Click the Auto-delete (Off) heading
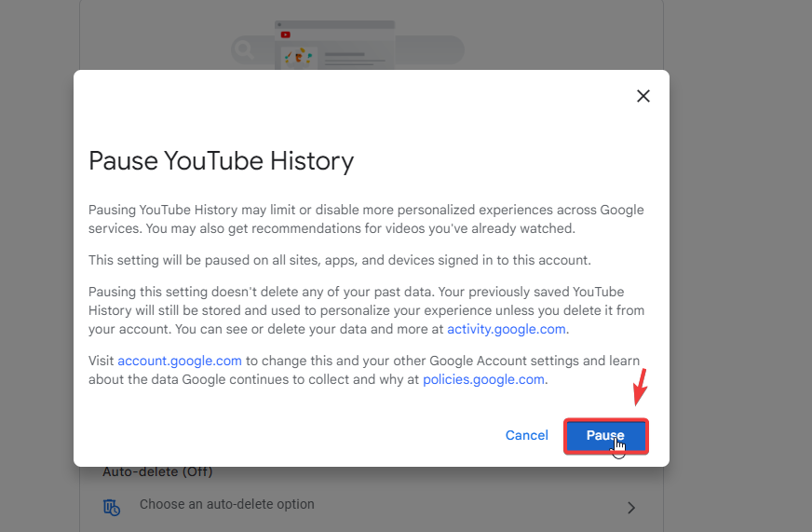This screenshot has width=812, height=532. pos(157,472)
